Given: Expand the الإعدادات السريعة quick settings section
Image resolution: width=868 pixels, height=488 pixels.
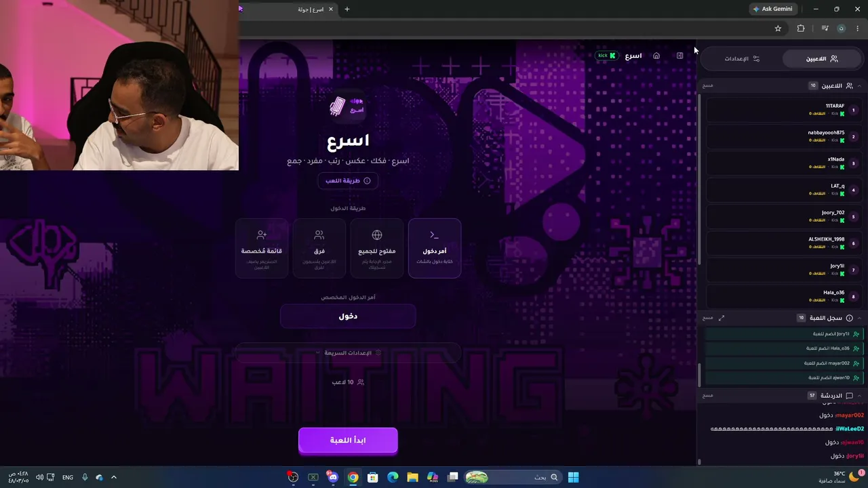Looking at the screenshot, I should point(348,353).
